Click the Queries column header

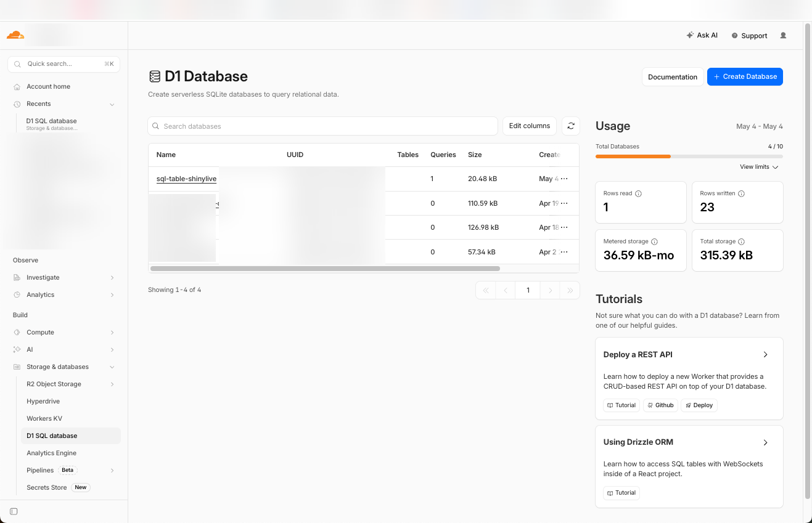pyautogui.click(x=443, y=155)
